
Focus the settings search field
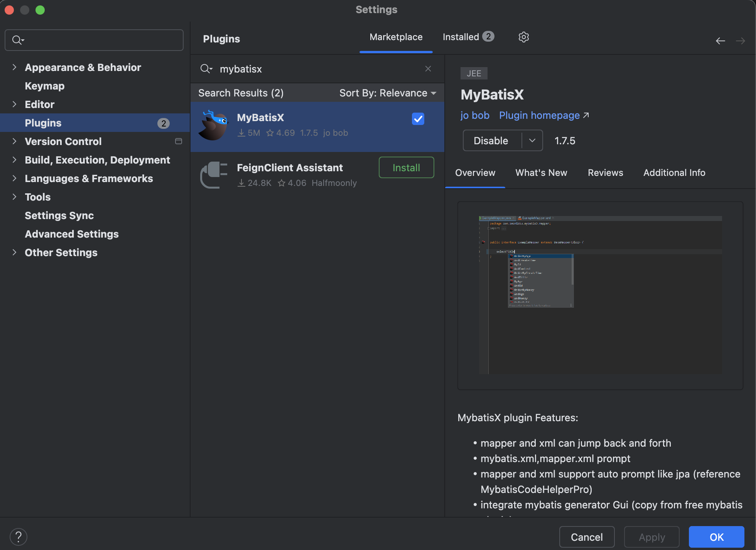pos(100,40)
